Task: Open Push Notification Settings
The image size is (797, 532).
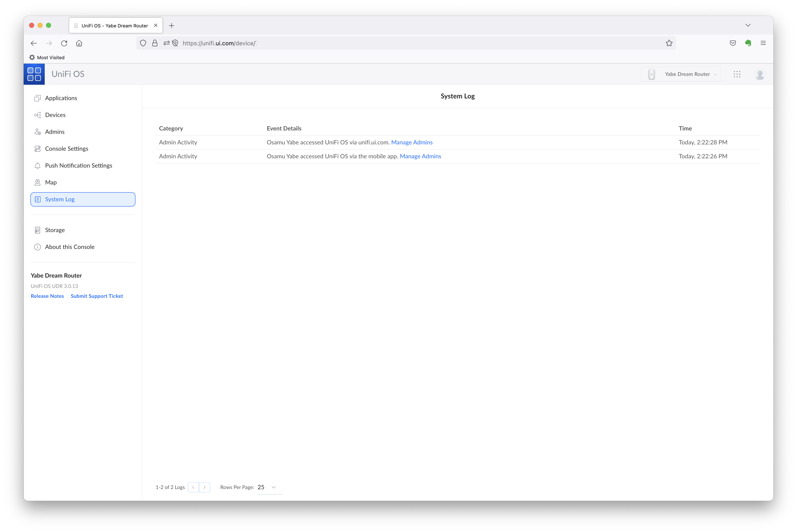Action: coord(83,166)
